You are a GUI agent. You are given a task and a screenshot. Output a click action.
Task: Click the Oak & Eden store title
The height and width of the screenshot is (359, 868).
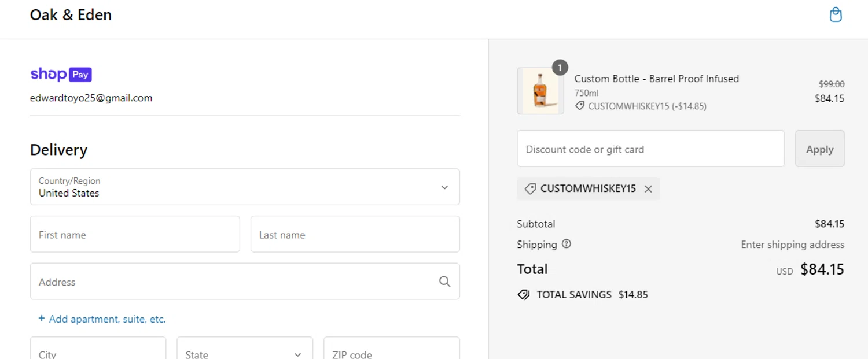click(71, 15)
